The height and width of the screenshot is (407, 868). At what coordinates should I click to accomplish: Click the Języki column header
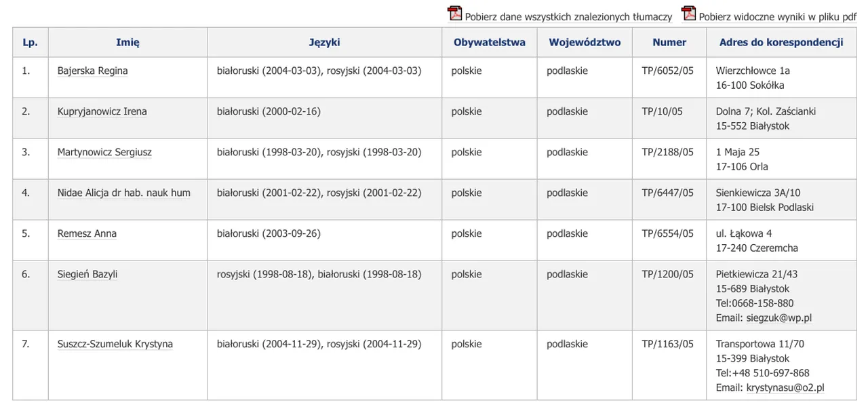click(x=324, y=42)
